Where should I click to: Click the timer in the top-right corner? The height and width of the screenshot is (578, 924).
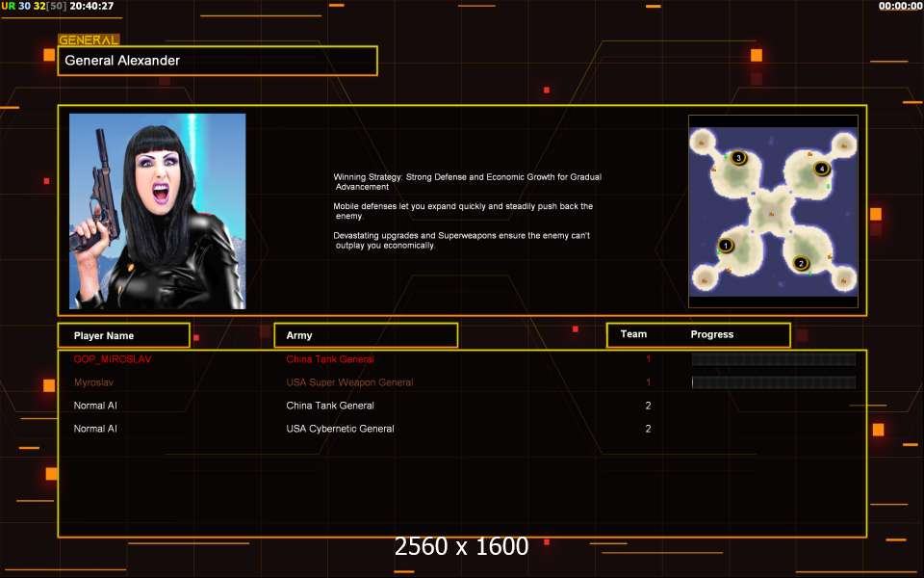click(x=901, y=6)
